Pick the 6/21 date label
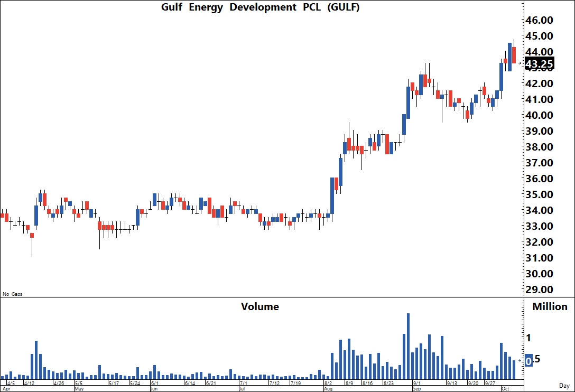Image resolution: width=575 pixels, height=392 pixels. tap(211, 383)
